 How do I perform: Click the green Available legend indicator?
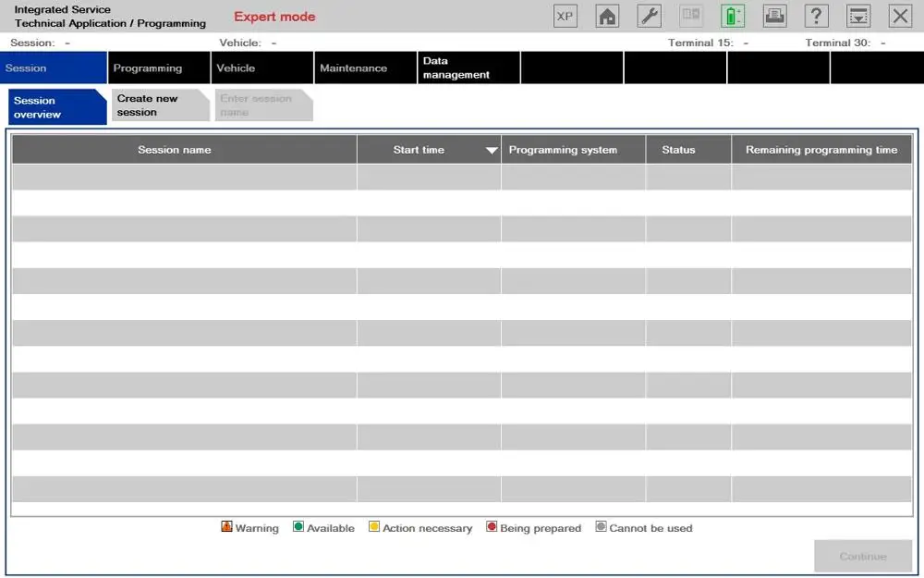pyautogui.click(x=298, y=527)
